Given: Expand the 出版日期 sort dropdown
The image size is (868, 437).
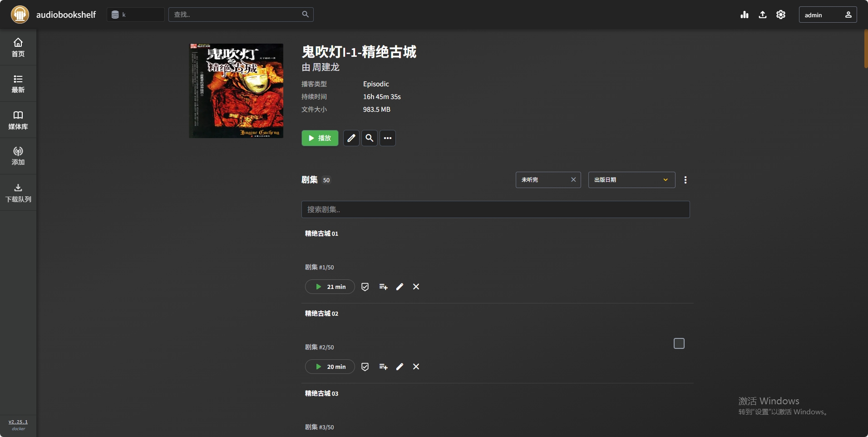Looking at the screenshot, I should (631, 180).
